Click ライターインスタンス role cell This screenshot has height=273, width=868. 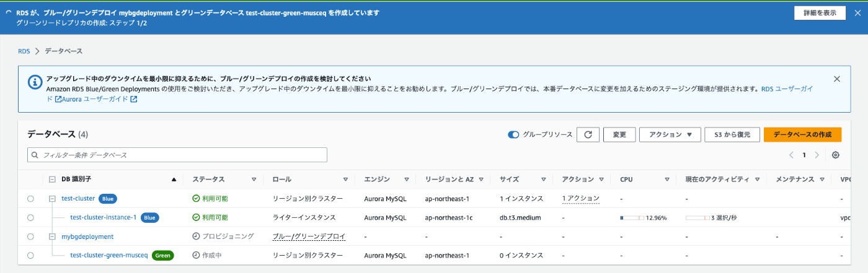pos(304,217)
